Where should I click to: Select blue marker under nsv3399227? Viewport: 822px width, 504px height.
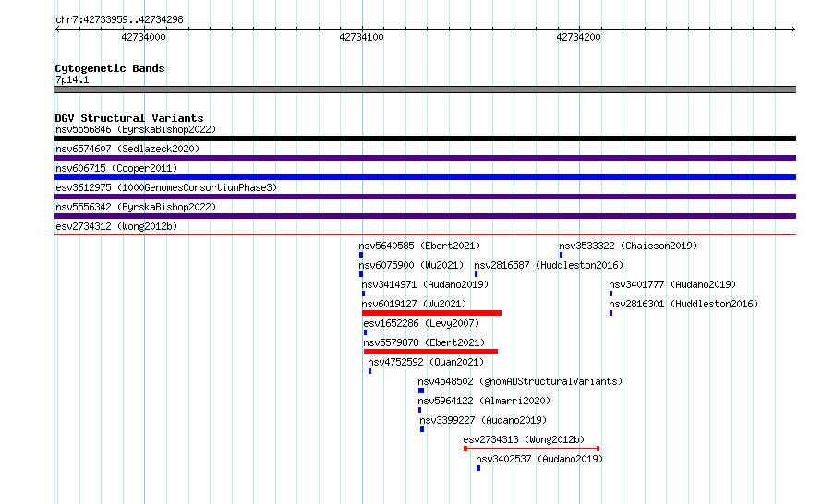click(422, 429)
